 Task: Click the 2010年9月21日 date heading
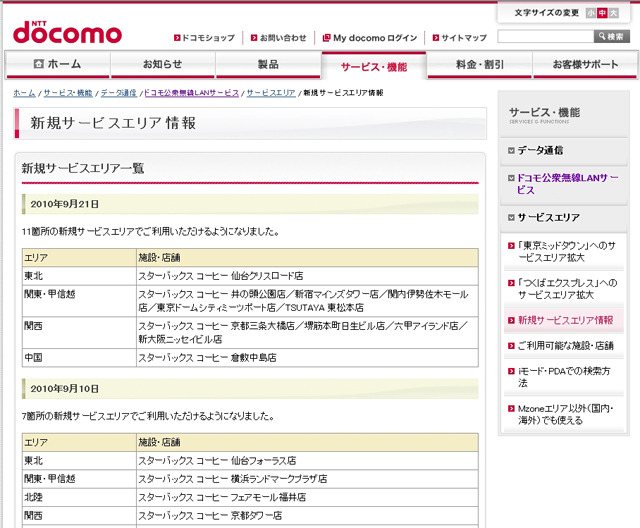click(x=64, y=204)
